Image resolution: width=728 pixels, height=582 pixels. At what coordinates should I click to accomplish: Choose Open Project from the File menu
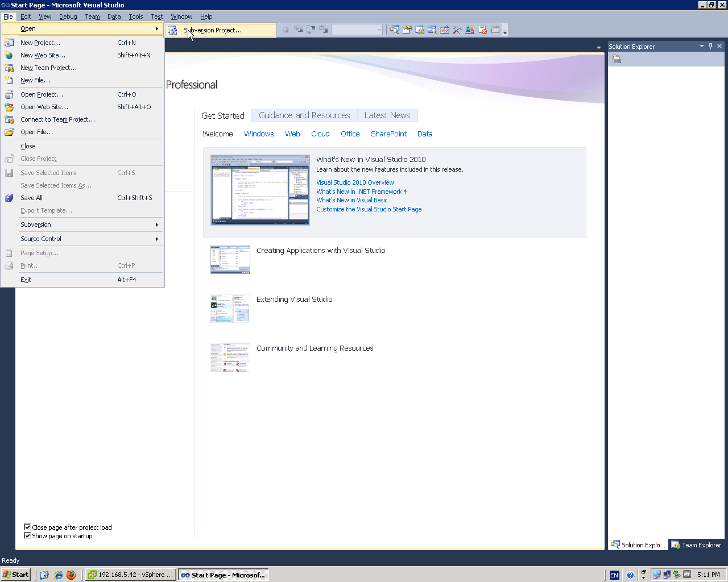click(82, 94)
